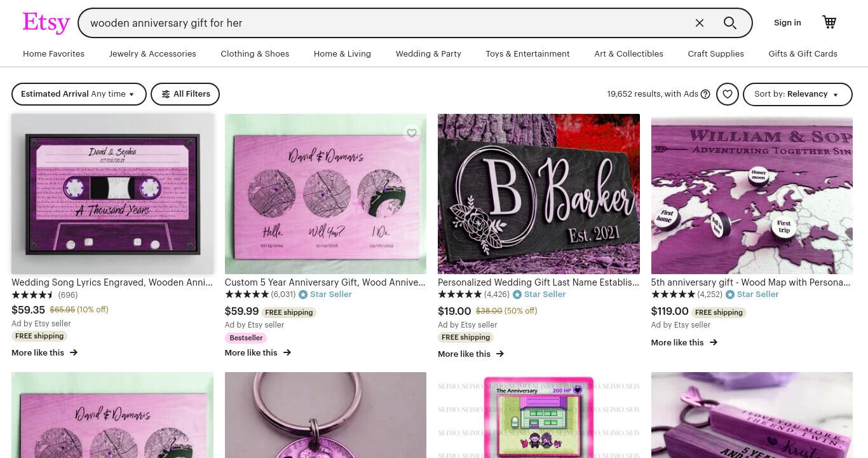Viewport: 868px width, 458px height.
Task: Click the heart favorites icon near Sort
Action: (728, 94)
